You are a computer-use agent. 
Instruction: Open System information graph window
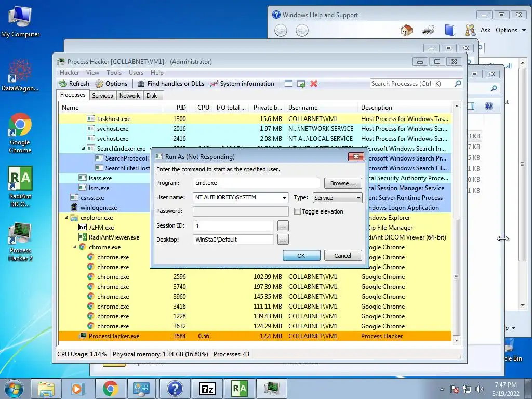coord(242,84)
